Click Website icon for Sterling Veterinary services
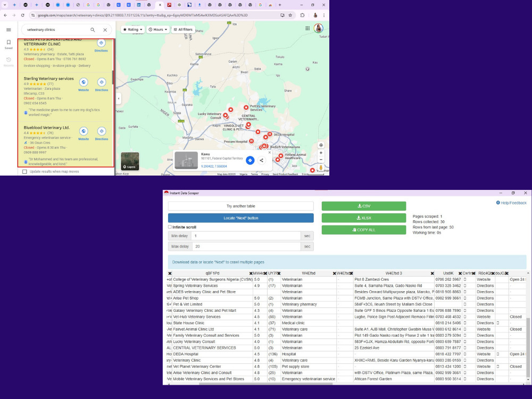Screen dimensions: 532x399 pos(84,82)
